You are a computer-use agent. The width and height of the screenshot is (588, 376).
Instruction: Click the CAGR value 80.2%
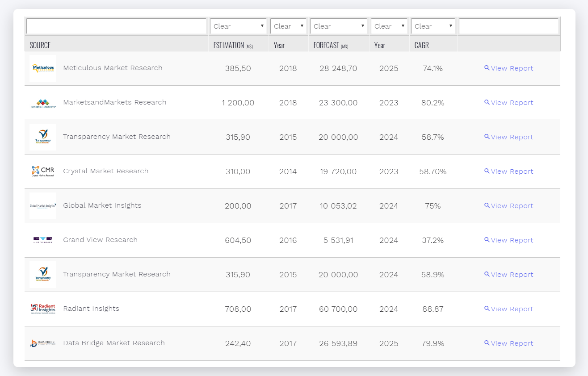pyautogui.click(x=433, y=103)
